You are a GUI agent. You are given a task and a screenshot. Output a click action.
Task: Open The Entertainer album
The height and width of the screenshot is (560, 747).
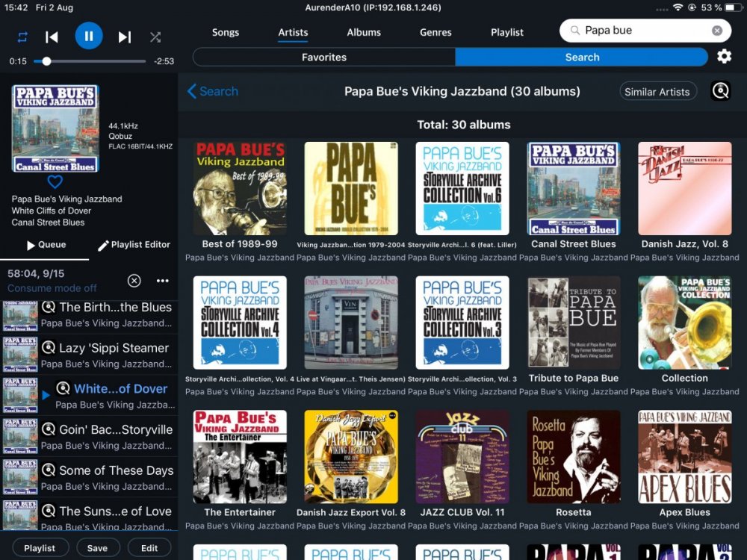(240, 457)
